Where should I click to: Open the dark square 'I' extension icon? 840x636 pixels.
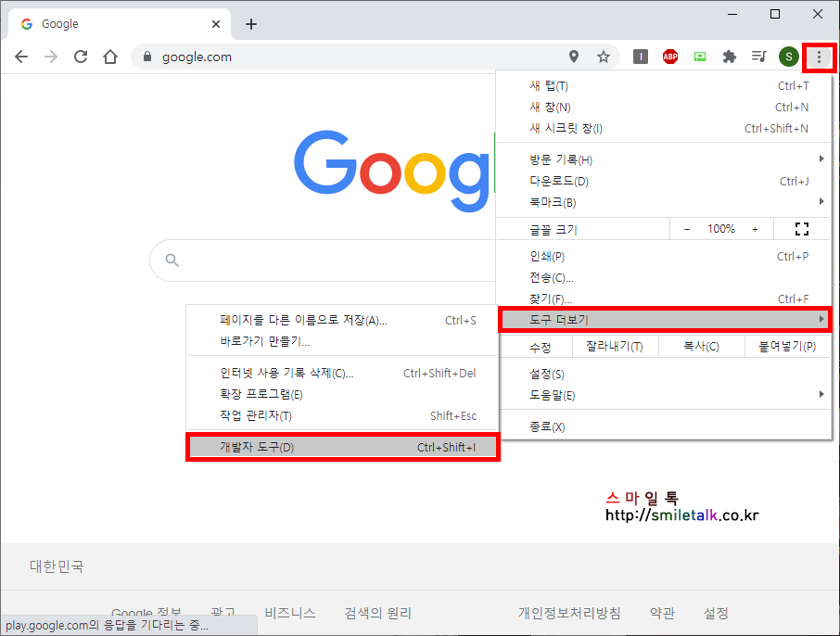point(640,57)
